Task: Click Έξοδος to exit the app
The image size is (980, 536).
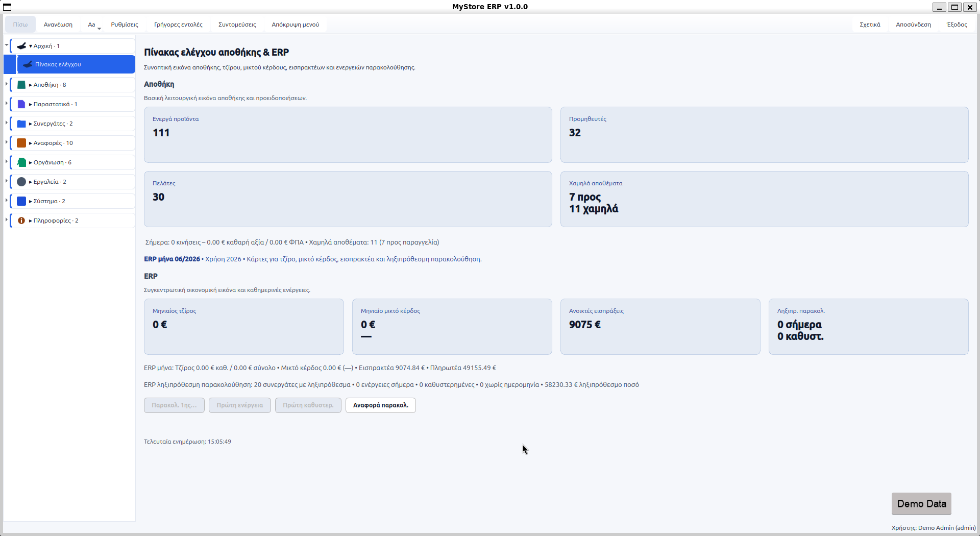Action: pyautogui.click(x=957, y=25)
